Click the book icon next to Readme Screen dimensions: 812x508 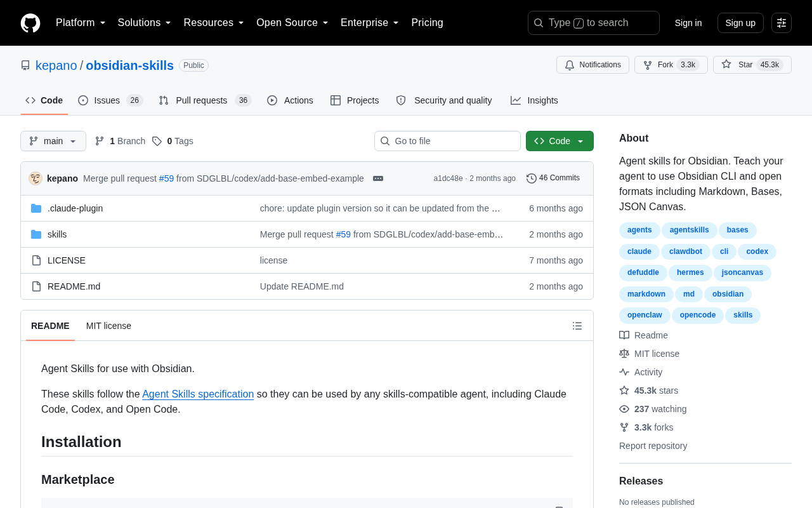624,335
